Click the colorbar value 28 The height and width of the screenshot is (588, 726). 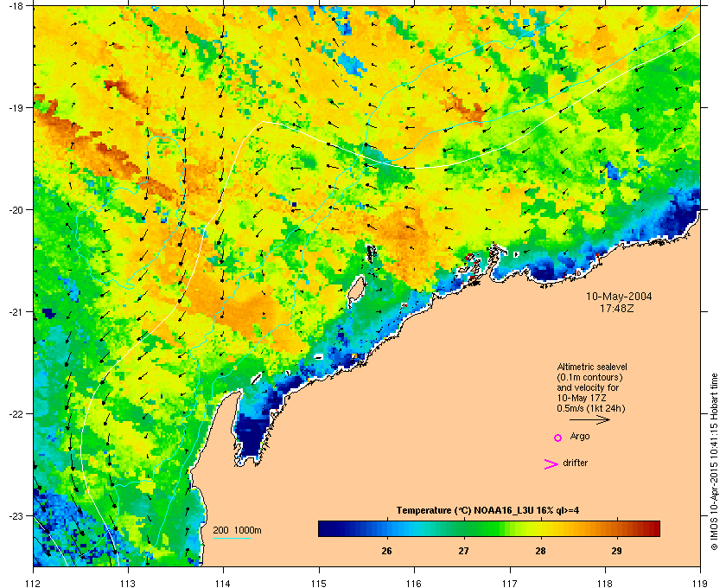click(x=540, y=551)
